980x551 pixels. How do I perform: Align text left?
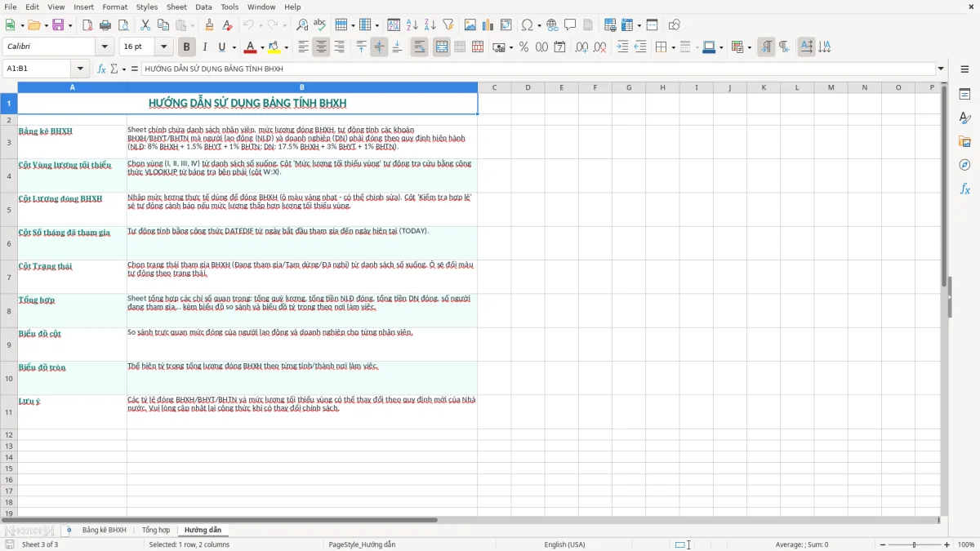[x=303, y=47]
